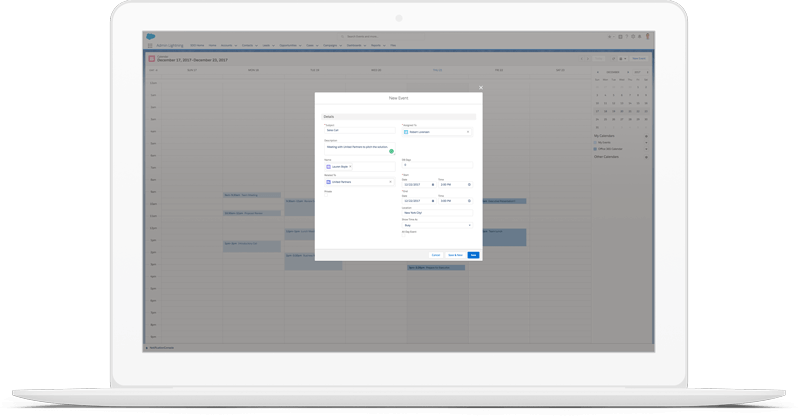Viewport: 800px width, 417px height.
Task: Expand the Assigned To lookup dropdown
Action: click(x=467, y=132)
